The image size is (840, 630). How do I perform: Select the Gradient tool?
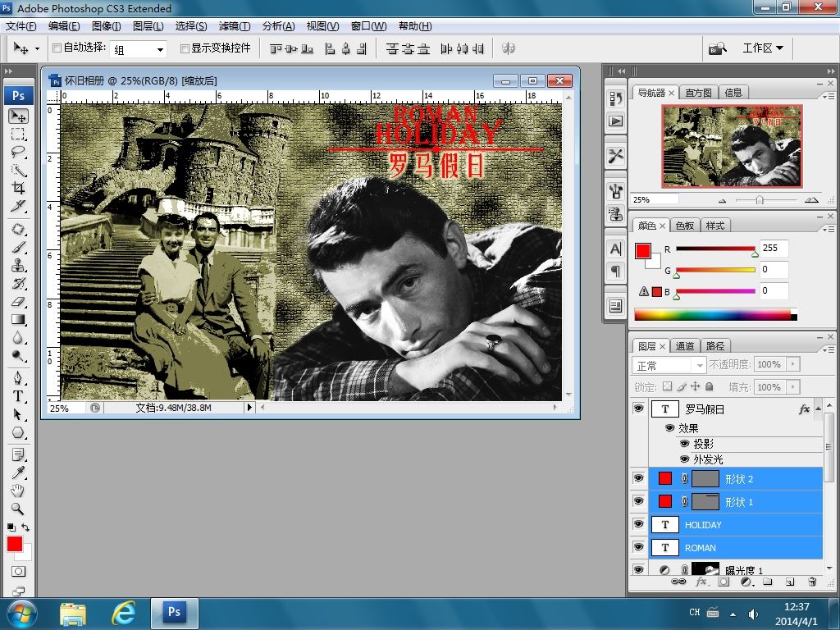18,320
